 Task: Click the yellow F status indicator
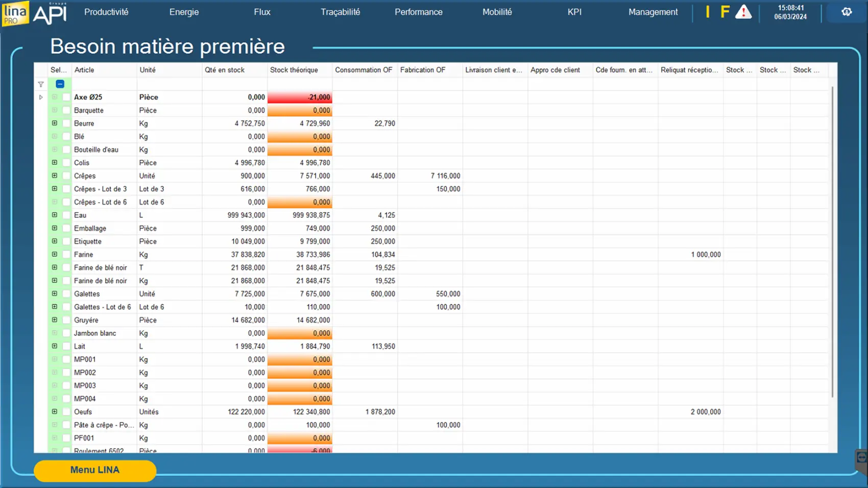[725, 12]
